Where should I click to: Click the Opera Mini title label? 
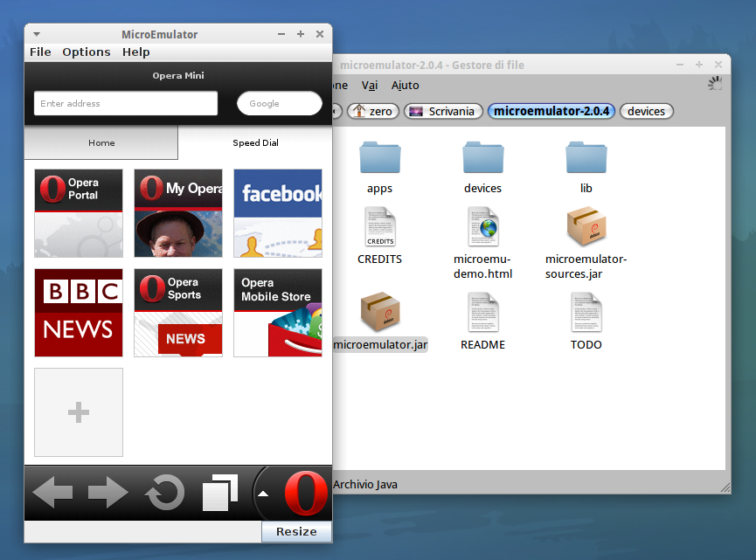click(x=178, y=75)
